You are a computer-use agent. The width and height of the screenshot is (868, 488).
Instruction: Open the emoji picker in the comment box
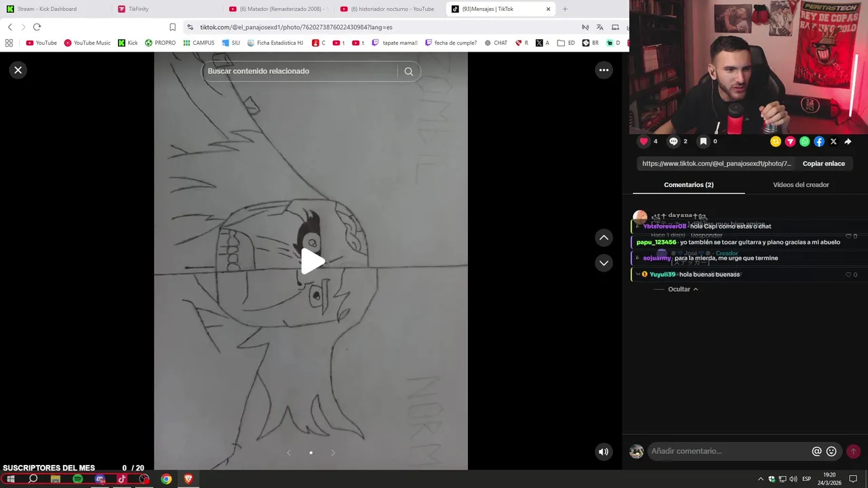point(831,451)
